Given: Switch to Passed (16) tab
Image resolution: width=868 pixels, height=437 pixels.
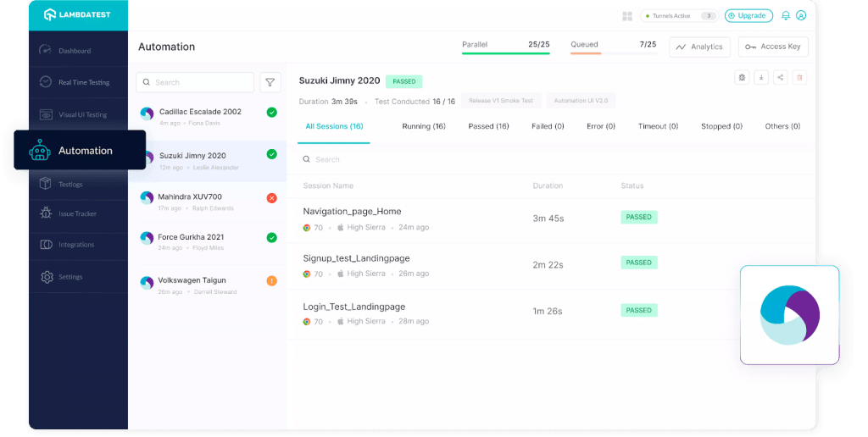Looking at the screenshot, I should (x=488, y=127).
